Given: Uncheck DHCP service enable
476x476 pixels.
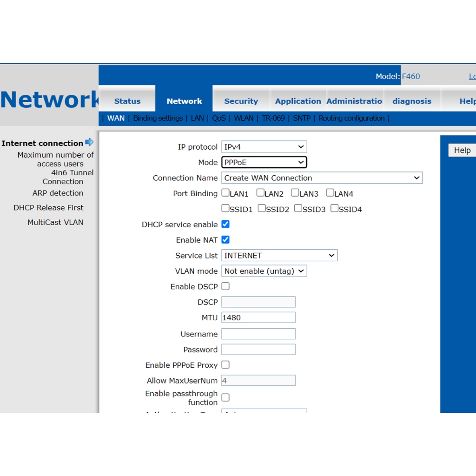Looking at the screenshot, I should click(225, 224).
